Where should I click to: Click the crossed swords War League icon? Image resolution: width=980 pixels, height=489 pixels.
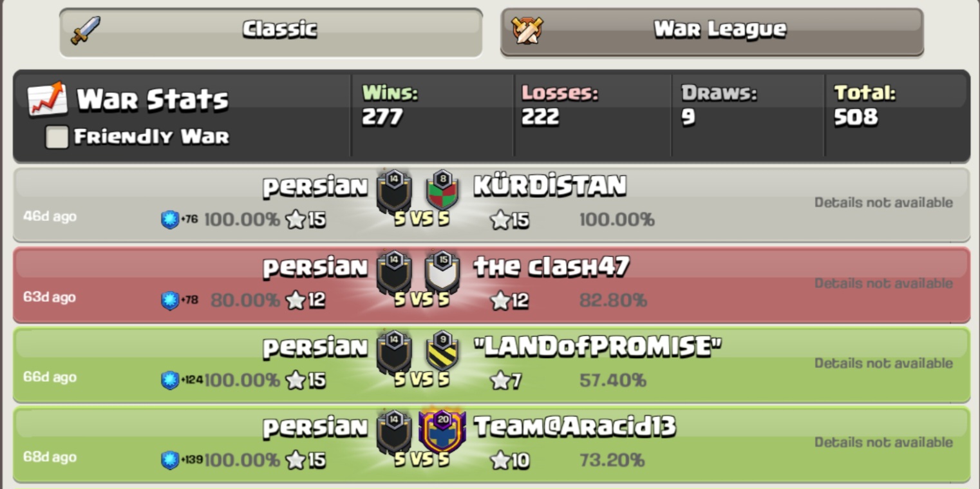point(527,30)
